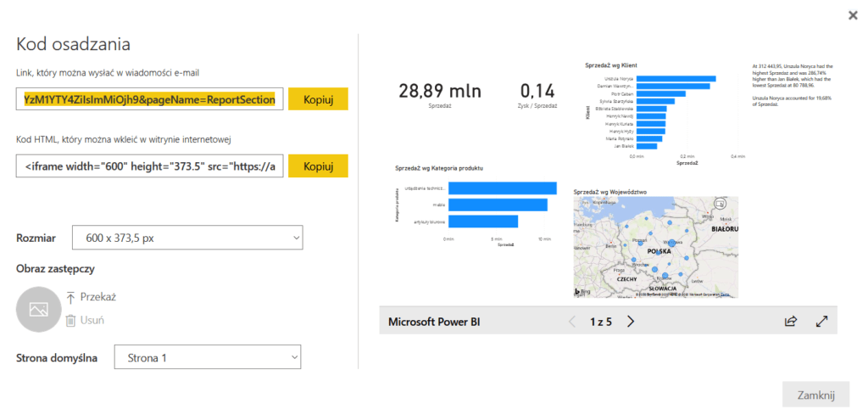The height and width of the screenshot is (415, 868).
Task: Click the placeholder image circle icon
Action: click(x=38, y=309)
